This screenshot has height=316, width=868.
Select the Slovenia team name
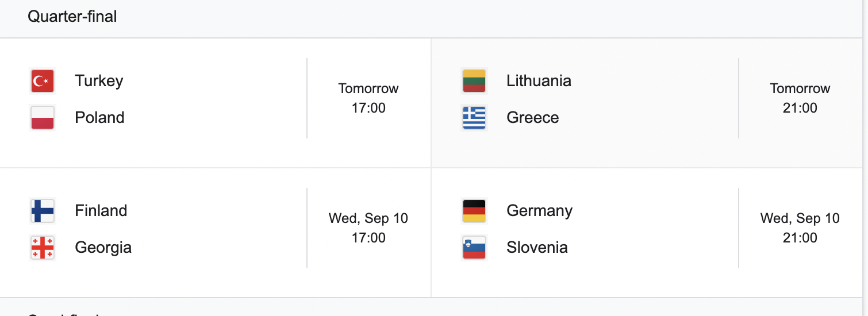tap(537, 248)
